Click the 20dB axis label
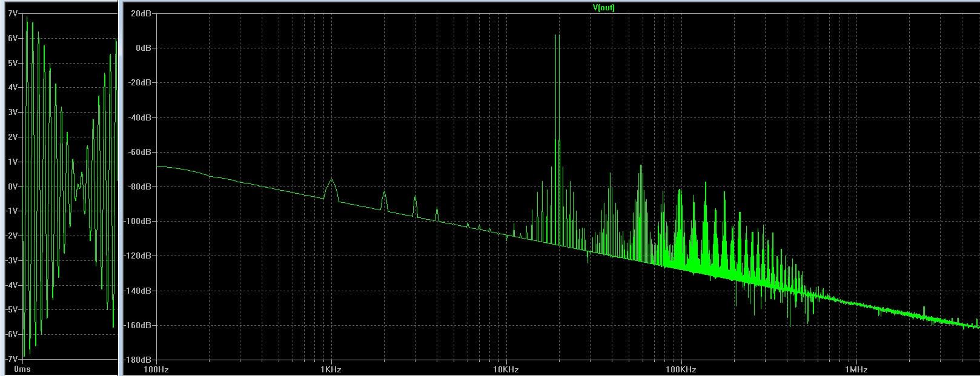980x376 pixels. tap(141, 13)
